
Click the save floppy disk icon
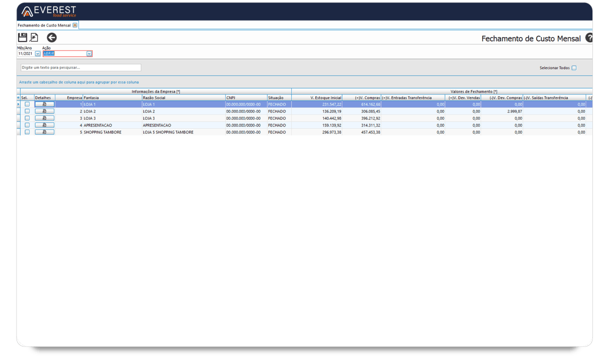coord(22,38)
